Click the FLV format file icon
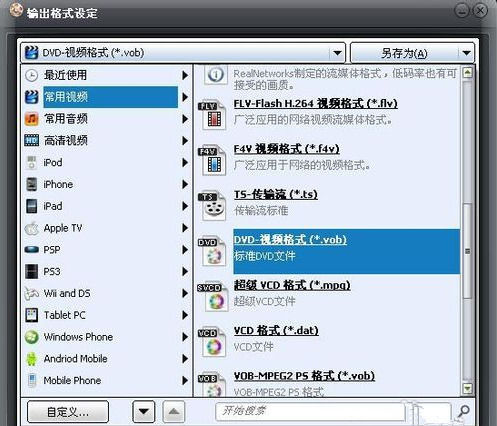Screen dimensions: 497x426 point(213,115)
